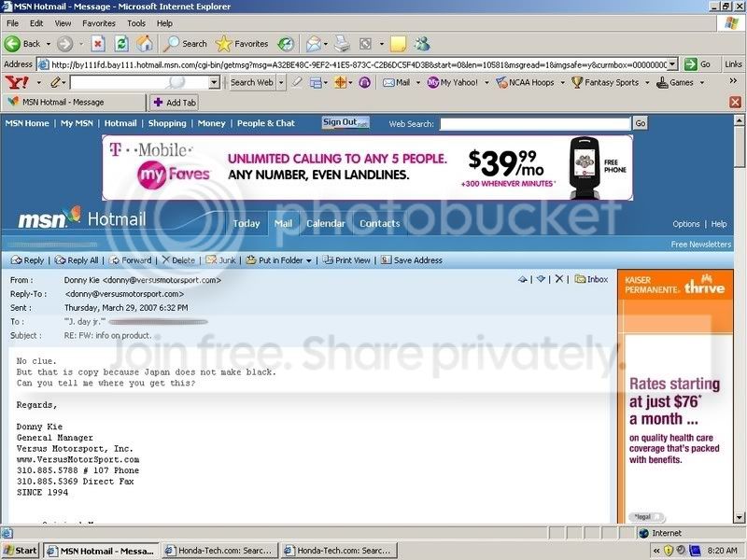The image size is (747, 560).
Task: Open the Favorites star in the toolbar
Action: (x=242, y=44)
